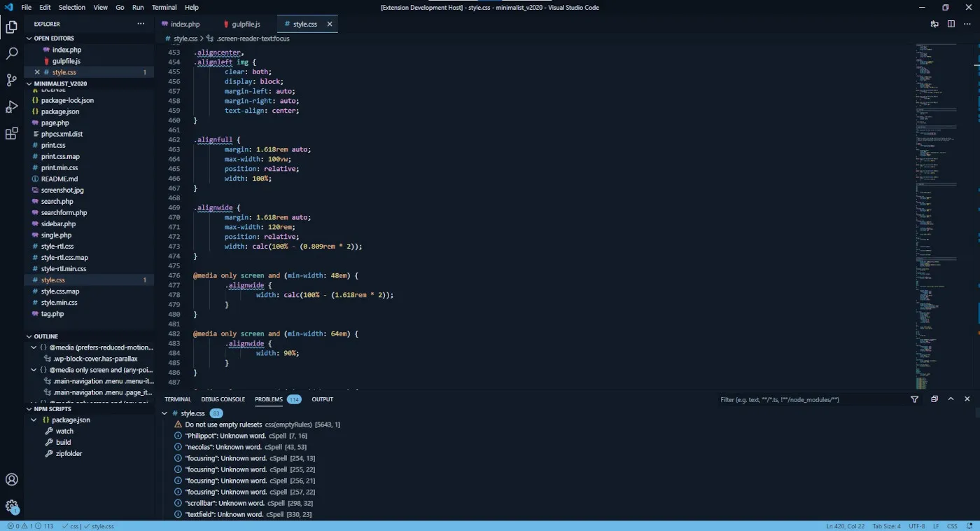Collapse all problems in panel
This screenshot has width=980, height=531.
(934, 399)
